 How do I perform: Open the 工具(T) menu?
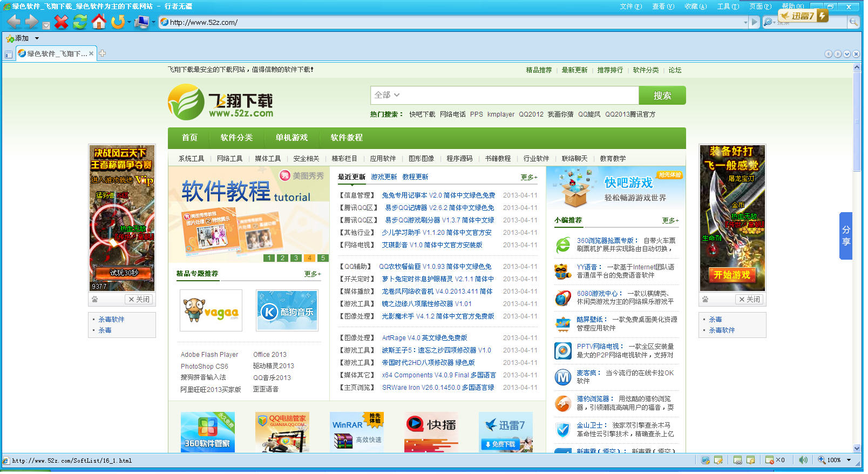click(728, 6)
